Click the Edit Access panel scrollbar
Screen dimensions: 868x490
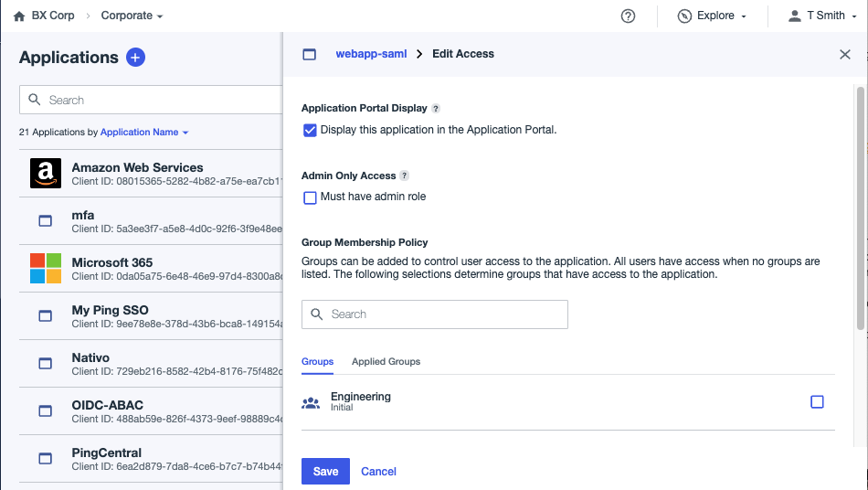coord(861,208)
